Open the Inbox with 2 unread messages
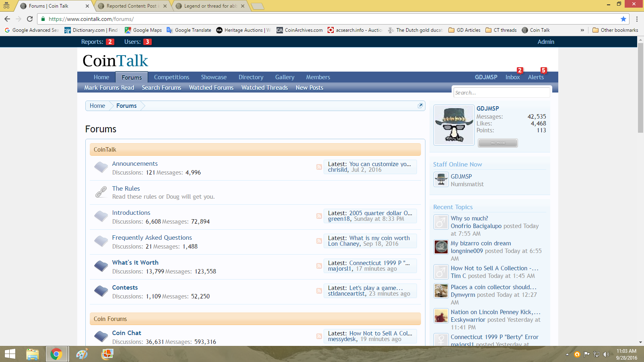This screenshot has width=644, height=362. (x=512, y=77)
